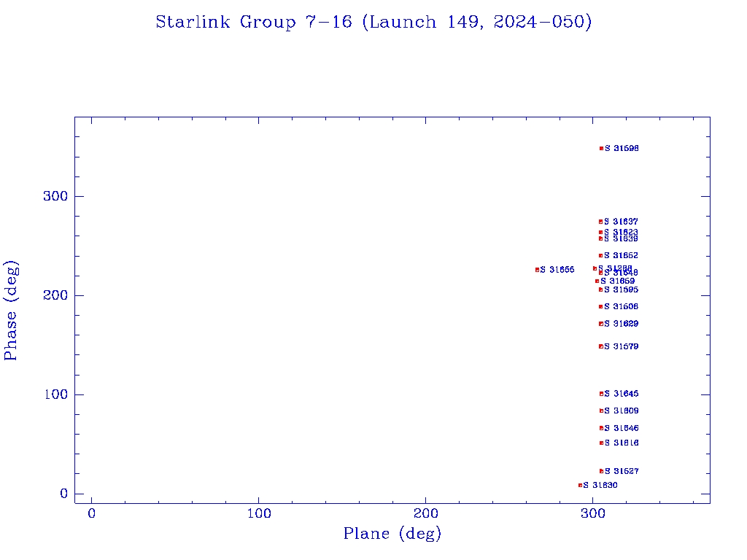Click the 100 tick label on Plane axis
747x560 pixels.
tap(259, 513)
